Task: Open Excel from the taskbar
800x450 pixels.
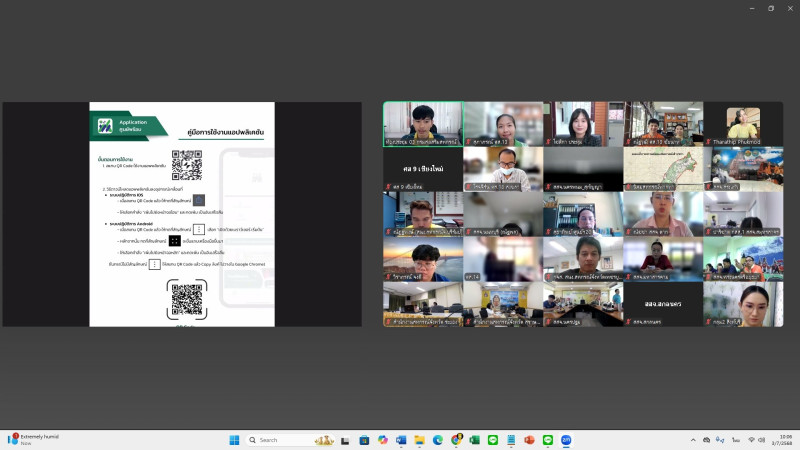Action: pos(474,440)
